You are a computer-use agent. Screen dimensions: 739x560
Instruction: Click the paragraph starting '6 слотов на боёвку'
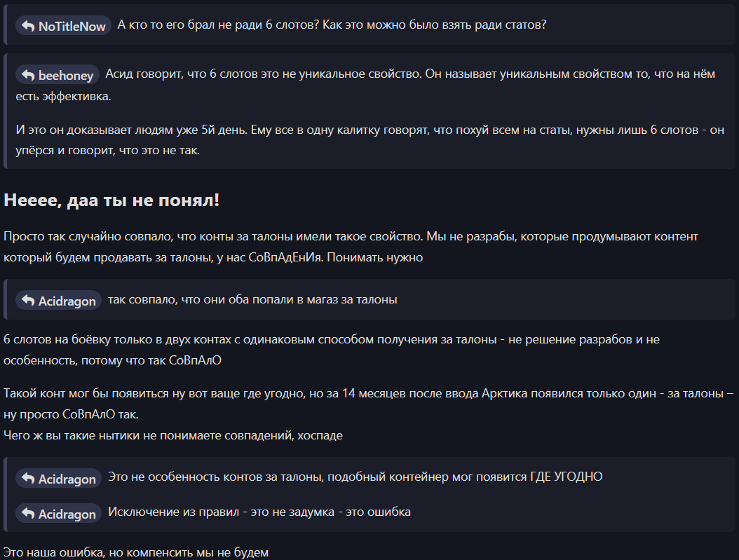pos(332,350)
